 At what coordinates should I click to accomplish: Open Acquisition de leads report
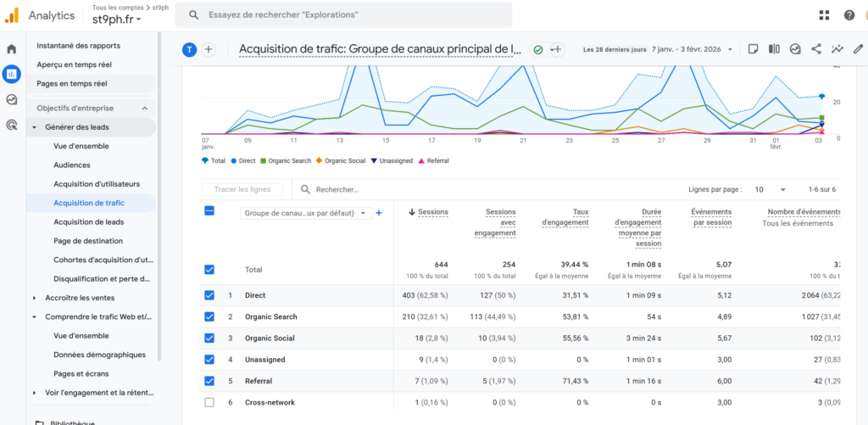[x=88, y=221]
